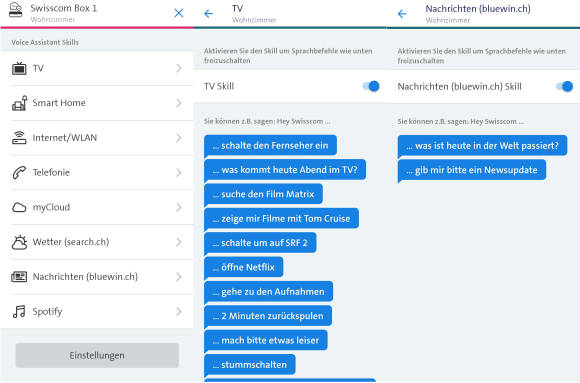The image size is (580, 383).
Task: Select Wetter (search.ch) list item
Action: point(97,242)
